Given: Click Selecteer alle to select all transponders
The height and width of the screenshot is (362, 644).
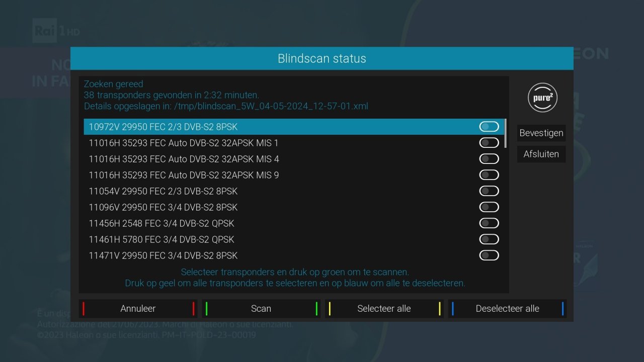Looking at the screenshot, I should click(x=384, y=308).
